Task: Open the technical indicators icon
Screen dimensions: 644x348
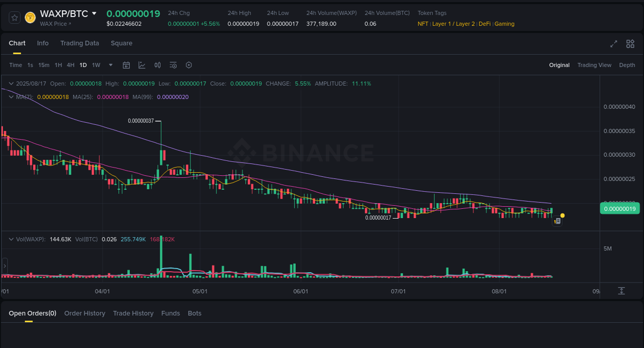Action: (173, 65)
